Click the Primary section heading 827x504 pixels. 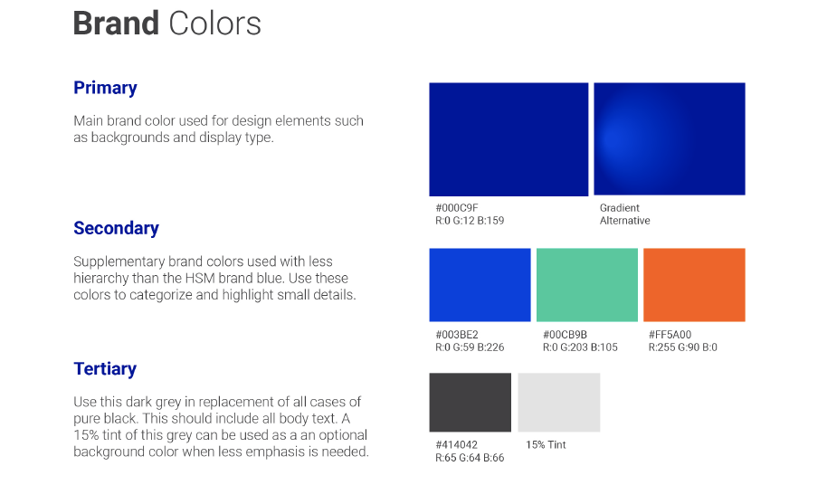(106, 88)
